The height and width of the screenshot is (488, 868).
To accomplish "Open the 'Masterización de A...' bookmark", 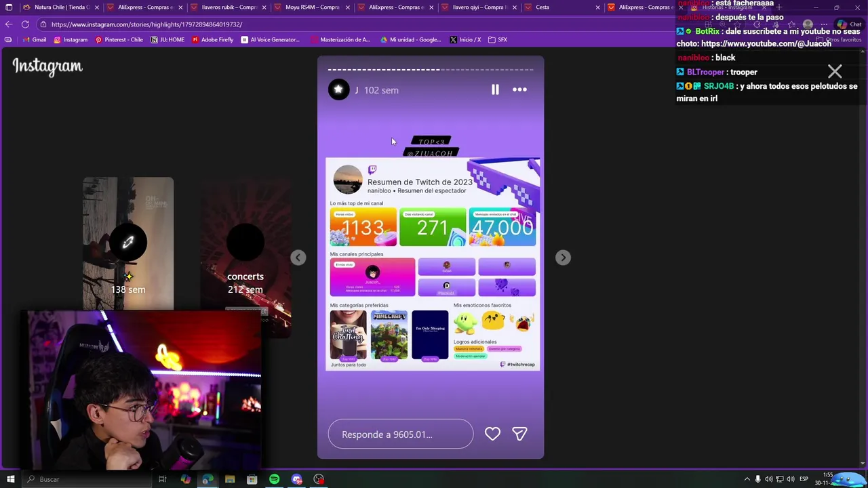I will [x=340, y=40].
